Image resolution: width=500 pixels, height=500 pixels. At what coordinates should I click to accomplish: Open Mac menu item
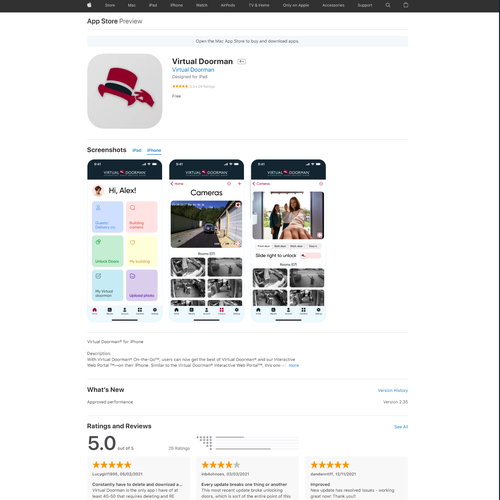coord(132,5)
